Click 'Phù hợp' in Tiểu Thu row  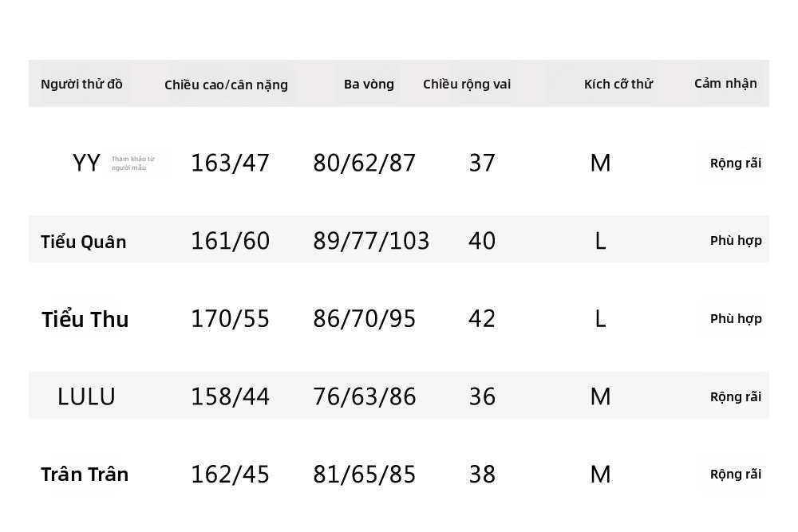pos(736,319)
